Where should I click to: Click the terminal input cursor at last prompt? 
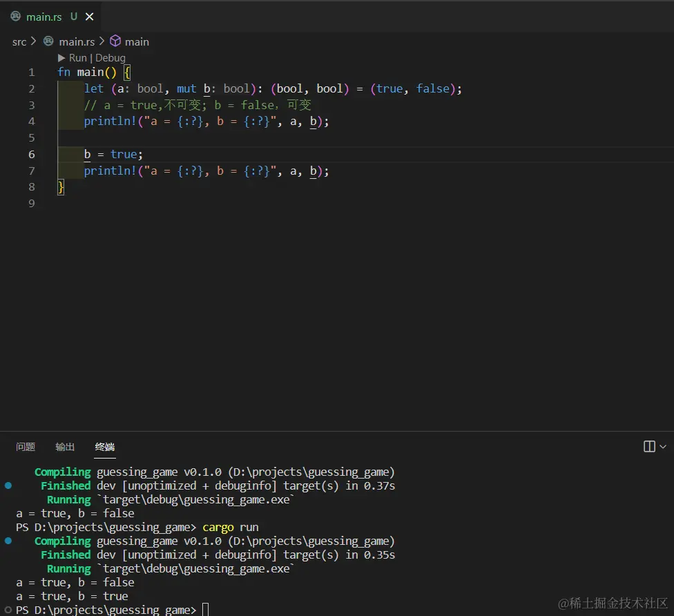pos(206,610)
